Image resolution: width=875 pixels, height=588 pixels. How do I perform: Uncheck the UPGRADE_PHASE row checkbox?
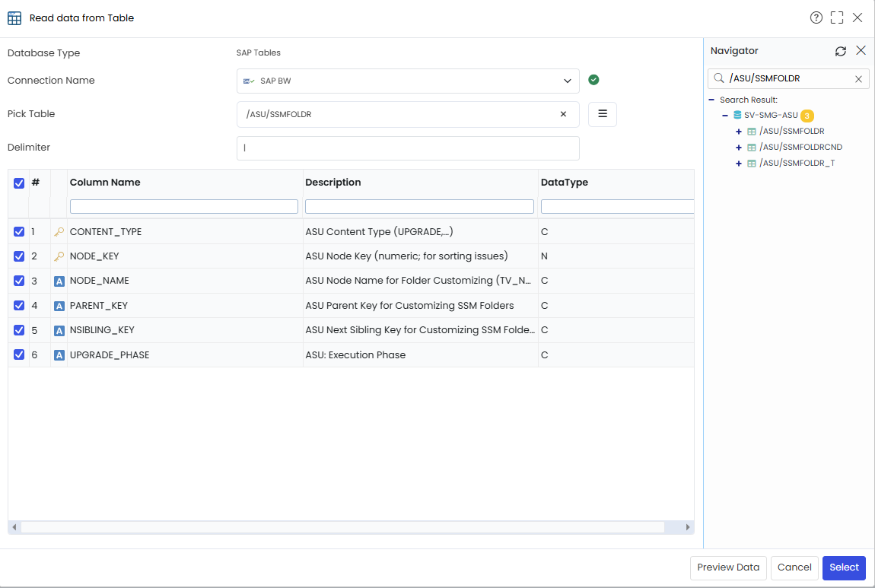click(19, 354)
